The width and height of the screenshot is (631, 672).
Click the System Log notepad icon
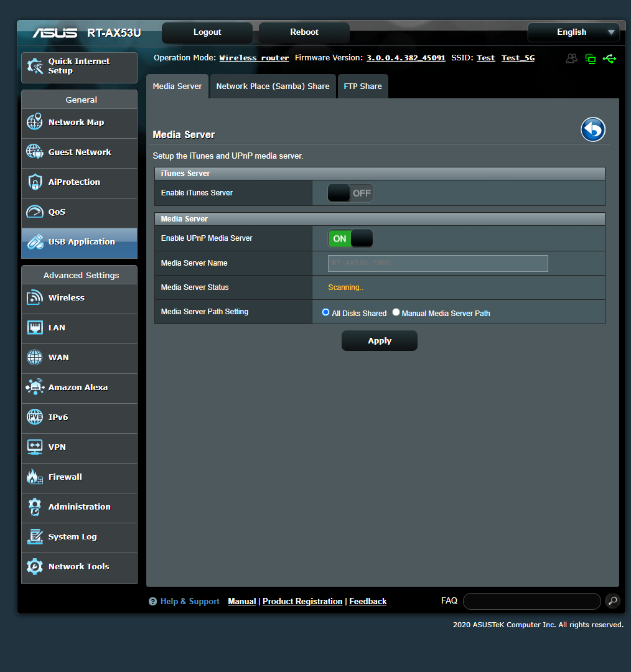[x=35, y=536]
